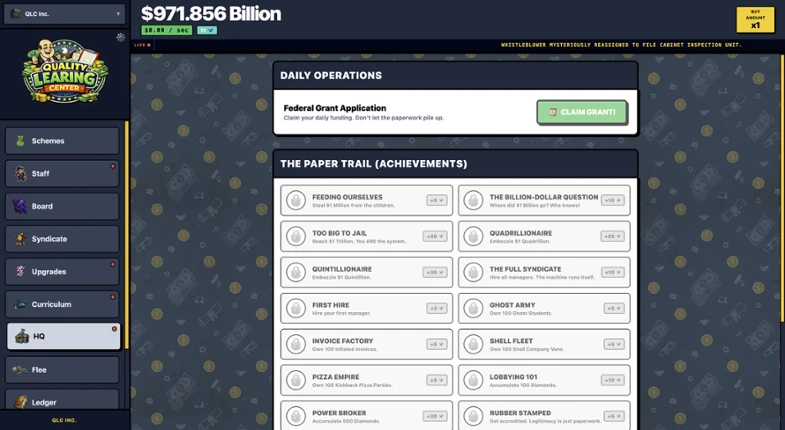
Task: Click the Staff character icon
Action: click(21, 173)
